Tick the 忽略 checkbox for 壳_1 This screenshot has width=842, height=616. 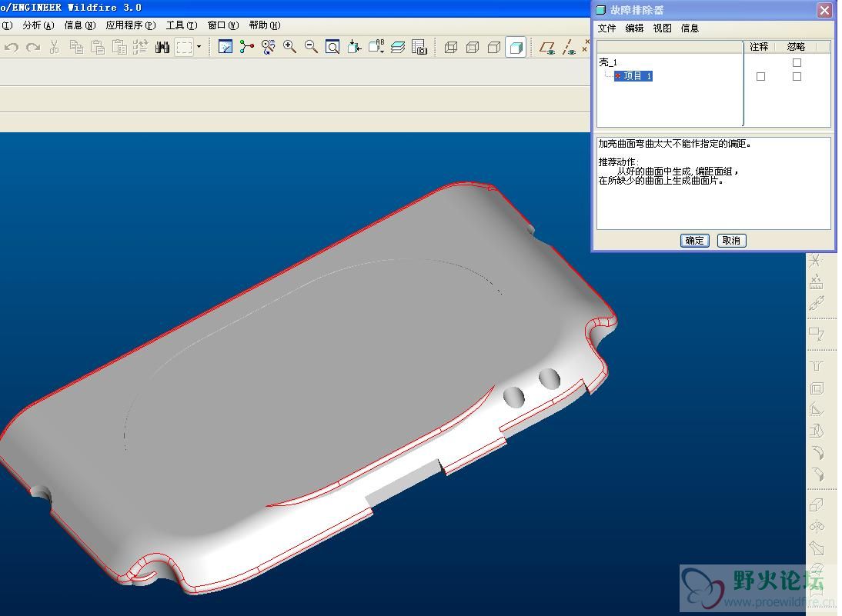point(797,63)
